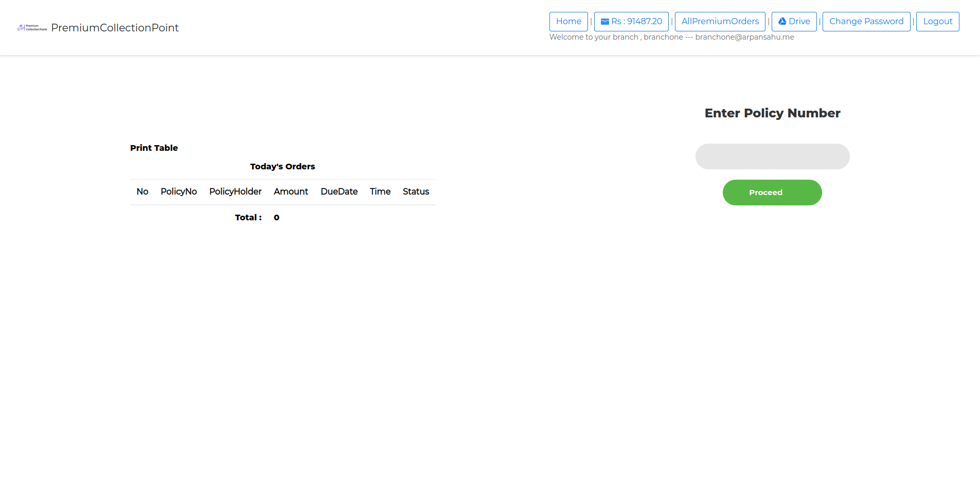Click the Amount column header

click(x=291, y=191)
